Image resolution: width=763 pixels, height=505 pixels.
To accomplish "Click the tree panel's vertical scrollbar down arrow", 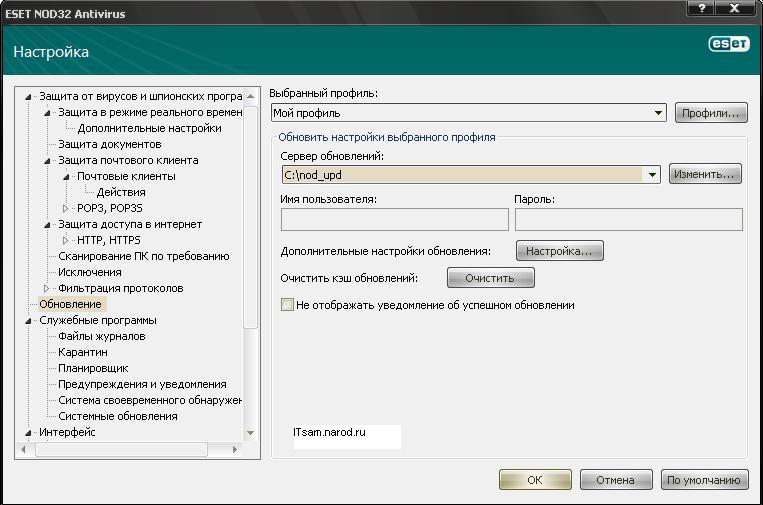I will 251,433.
